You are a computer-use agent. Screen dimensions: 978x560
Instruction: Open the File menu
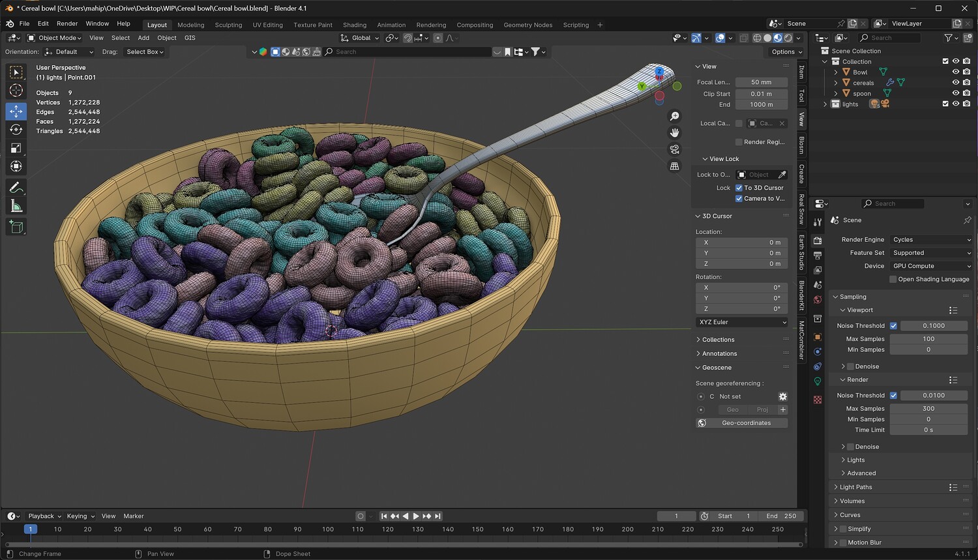(x=25, y=23)
